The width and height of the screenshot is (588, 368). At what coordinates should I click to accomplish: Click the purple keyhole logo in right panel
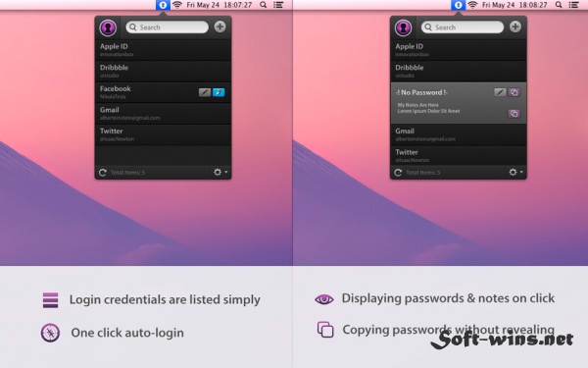click(404, 27)
